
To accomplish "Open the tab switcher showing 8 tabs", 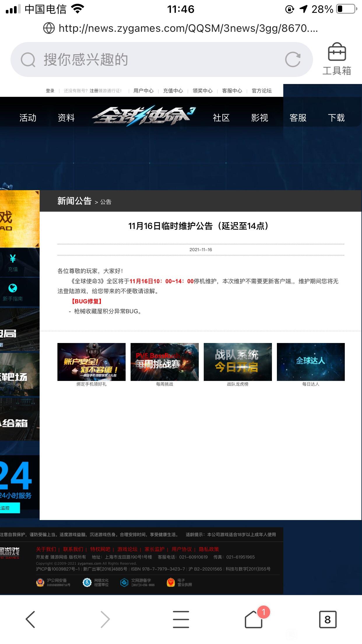I will point(328,619).
